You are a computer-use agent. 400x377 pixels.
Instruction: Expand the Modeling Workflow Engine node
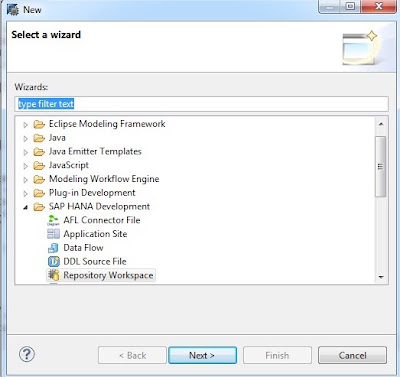point(25,180)
